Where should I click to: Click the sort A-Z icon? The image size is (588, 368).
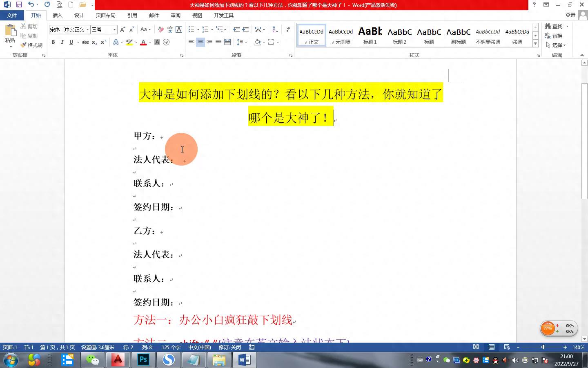(x=275, y=29)
